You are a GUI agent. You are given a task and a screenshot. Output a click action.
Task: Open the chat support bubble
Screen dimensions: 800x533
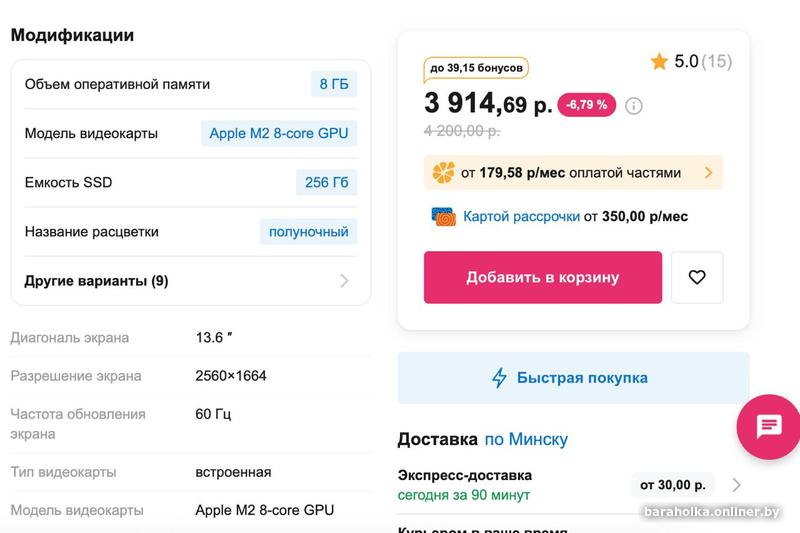768,427
